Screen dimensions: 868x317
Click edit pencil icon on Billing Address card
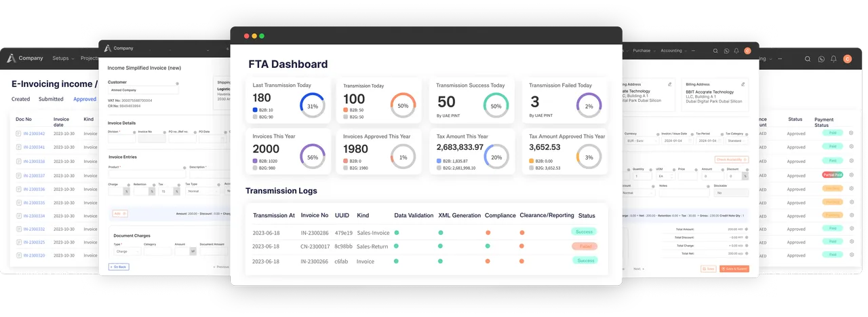tap(743, 84)
